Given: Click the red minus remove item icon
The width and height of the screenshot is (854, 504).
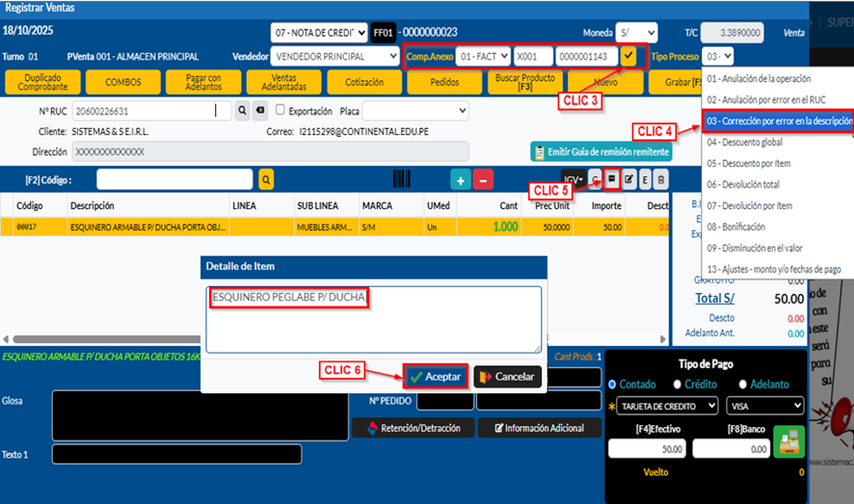Looking at the screenshot, I should coord(484,178).
